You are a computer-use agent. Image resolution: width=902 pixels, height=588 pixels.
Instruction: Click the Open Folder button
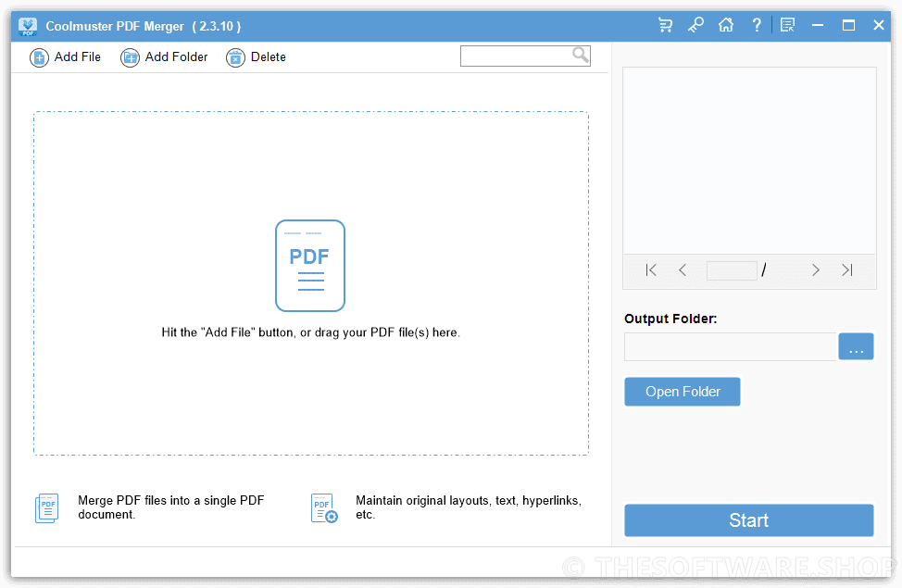(683, 392)
